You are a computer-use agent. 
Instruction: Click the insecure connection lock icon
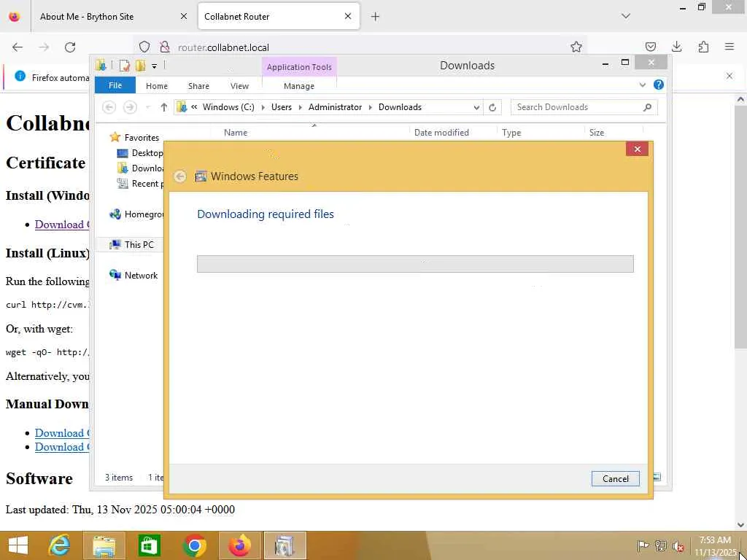point(164,47)
